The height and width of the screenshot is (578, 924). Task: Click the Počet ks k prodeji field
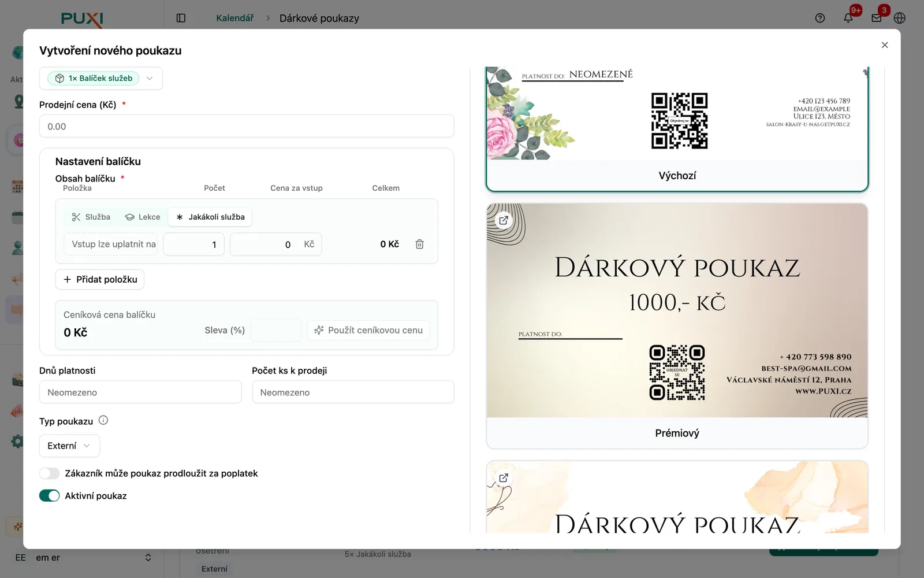[353, 392]
